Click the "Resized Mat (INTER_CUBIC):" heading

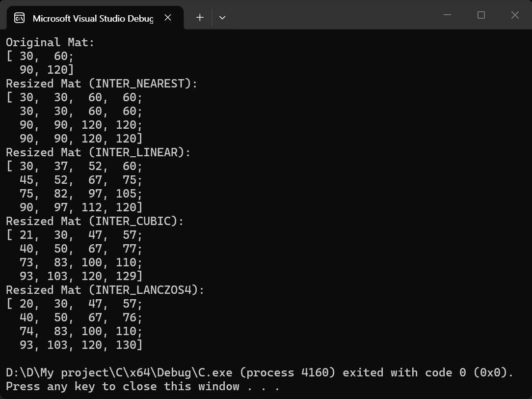tap(95, 222)
